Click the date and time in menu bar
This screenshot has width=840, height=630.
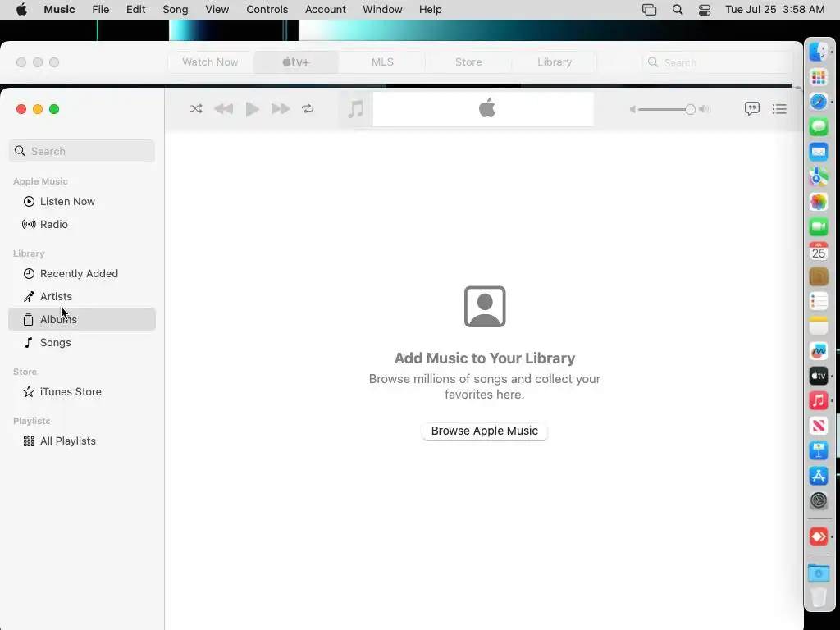pos(774,10)
